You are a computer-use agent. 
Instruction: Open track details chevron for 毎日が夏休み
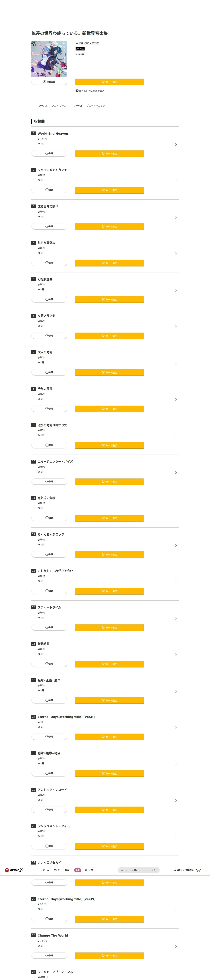coord(175,254)
